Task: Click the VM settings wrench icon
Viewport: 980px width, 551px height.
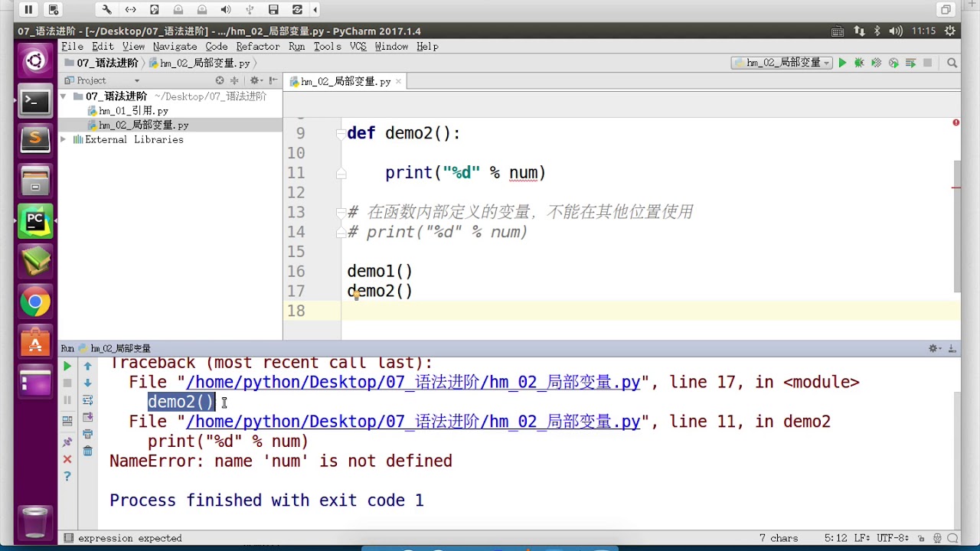Action: (x=106, y=10)
